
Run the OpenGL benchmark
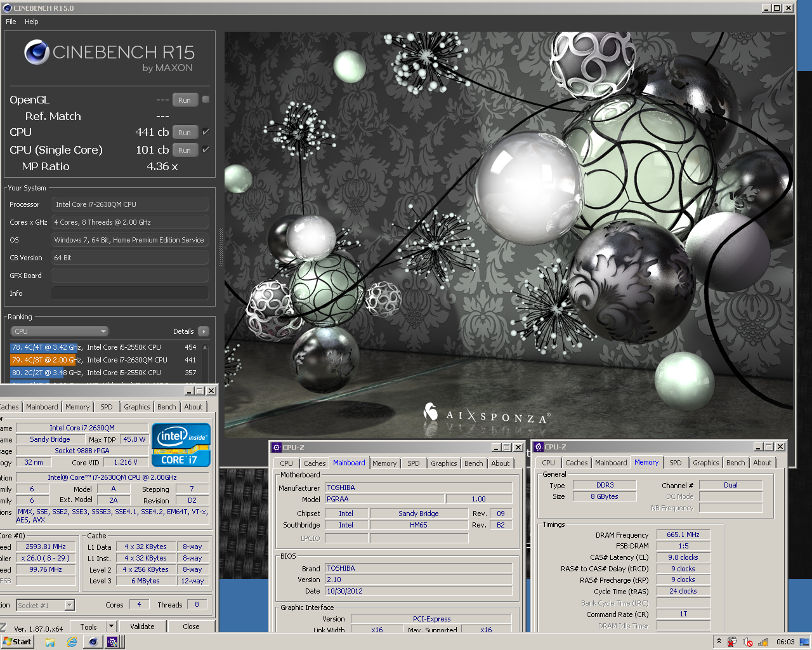185,100
